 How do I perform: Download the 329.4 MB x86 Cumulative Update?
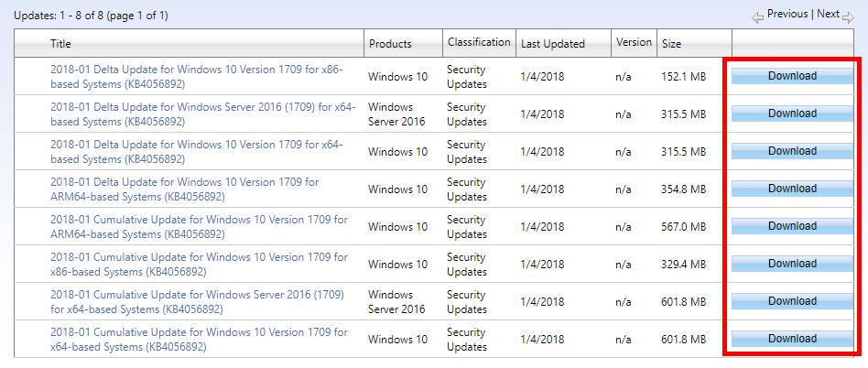pyautogui.click(x=792, y=264)
